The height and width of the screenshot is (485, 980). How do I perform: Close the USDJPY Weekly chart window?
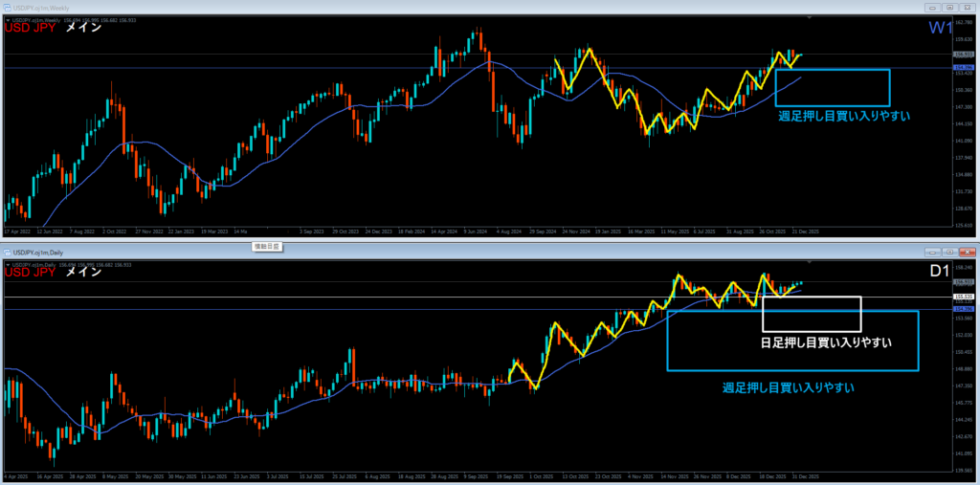pos(968,7)
